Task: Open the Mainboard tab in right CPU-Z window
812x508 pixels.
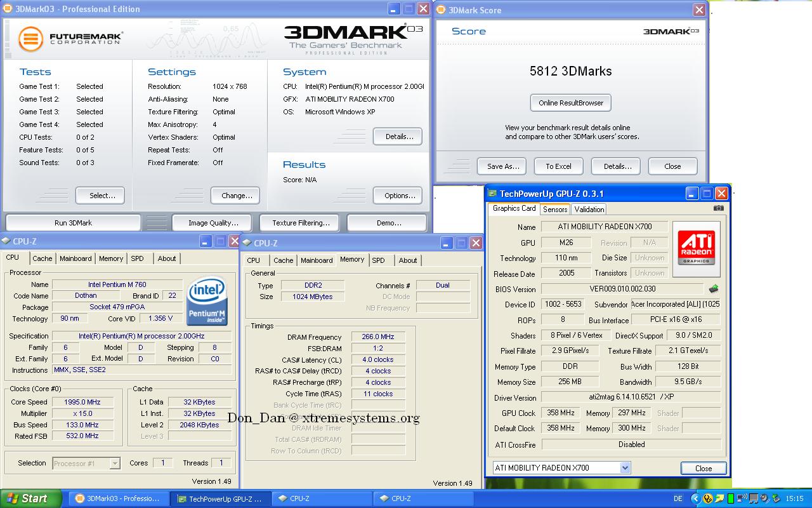Action: (x=317, y=260)
